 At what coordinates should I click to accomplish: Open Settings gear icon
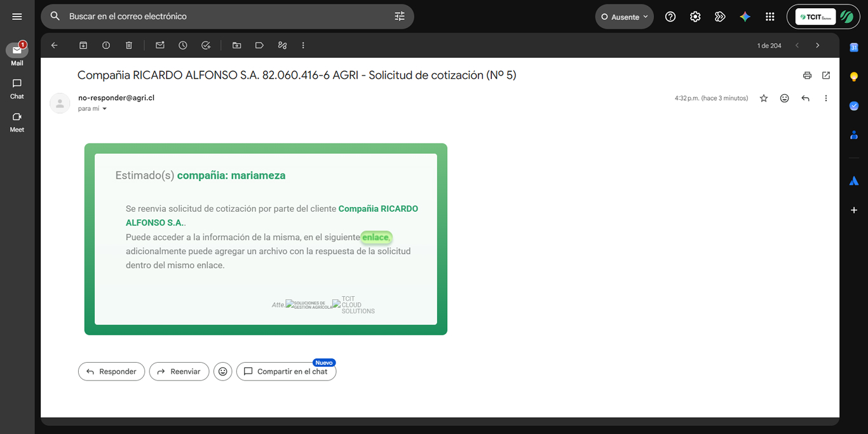(695, 17)
